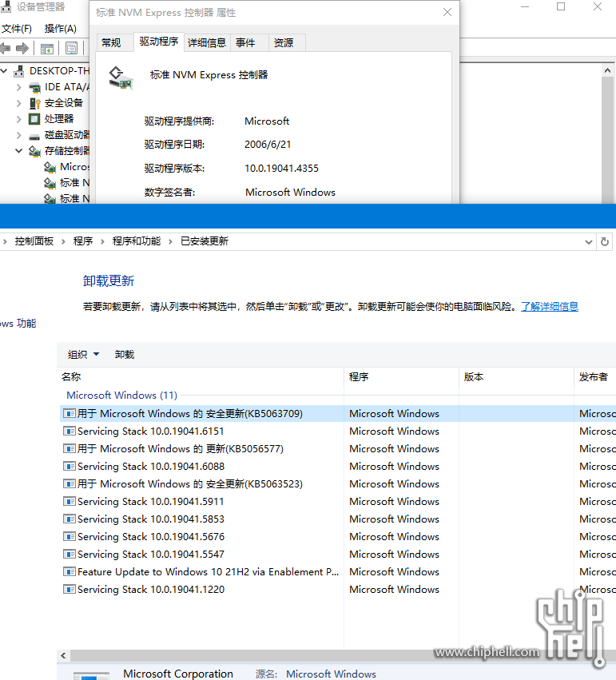Click the 安全设备 category icon

click(x=34, y=103)
